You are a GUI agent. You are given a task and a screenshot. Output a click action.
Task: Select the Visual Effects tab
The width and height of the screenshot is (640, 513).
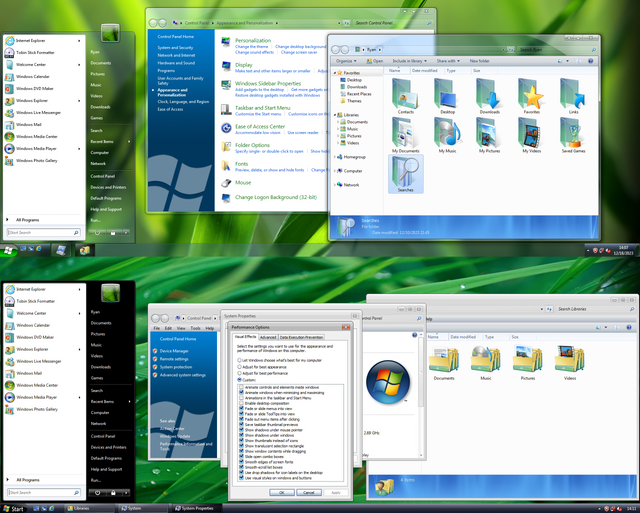(x=245, y=337)
